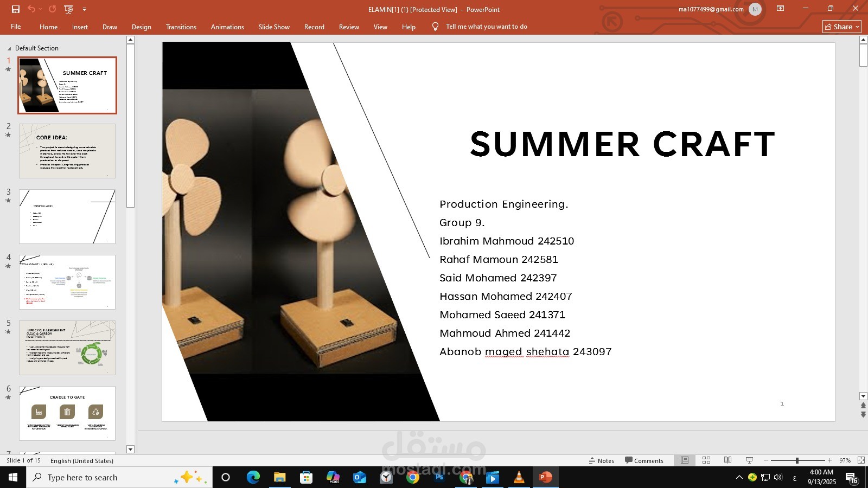Show hidden system tray icons
Viewport: 868px width, 488px height.
739,477
